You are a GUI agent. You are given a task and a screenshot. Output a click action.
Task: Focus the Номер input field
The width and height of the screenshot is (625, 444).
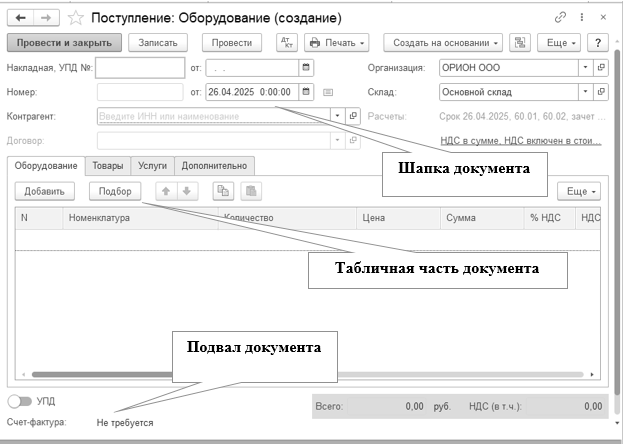tap(140, 92)
